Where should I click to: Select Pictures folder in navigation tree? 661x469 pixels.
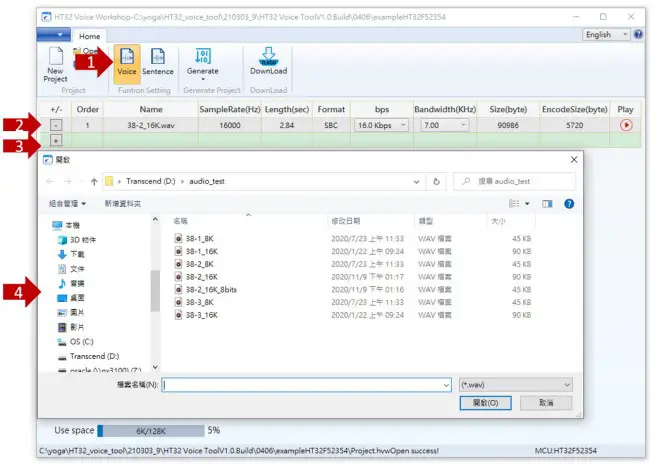(71, 313)
